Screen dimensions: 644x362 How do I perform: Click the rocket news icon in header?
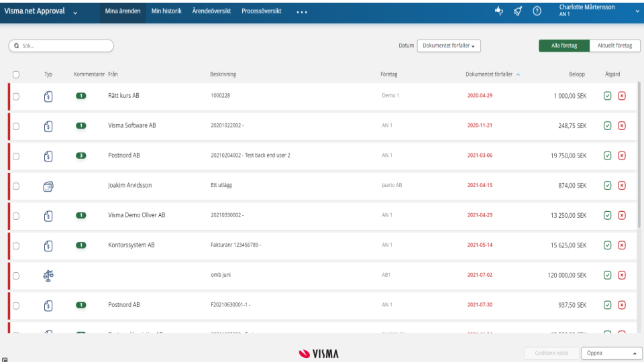click(x=518, y=11)
